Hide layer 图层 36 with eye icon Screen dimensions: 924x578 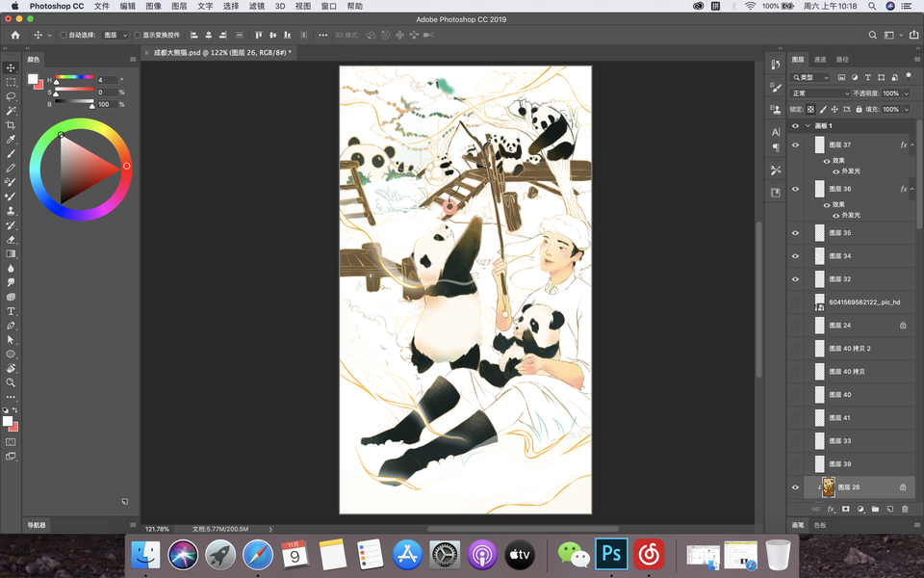click(x=795, y=189)
